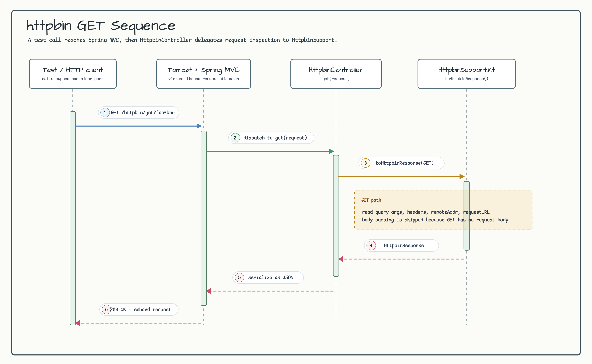
Task: Select the 'GET /httpbin/get?foo=bar' message label
Action: (143, 112)
